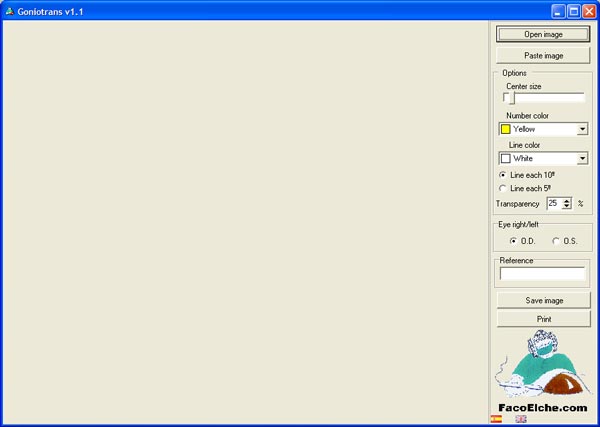Switch language with the UK flag icon
This screenshot has width=600, height=427.
(x=521, y=419)
